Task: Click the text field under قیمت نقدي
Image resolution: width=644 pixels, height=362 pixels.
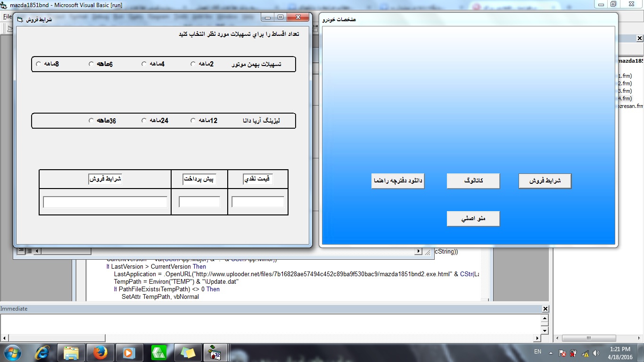Action: click(257, 202)
